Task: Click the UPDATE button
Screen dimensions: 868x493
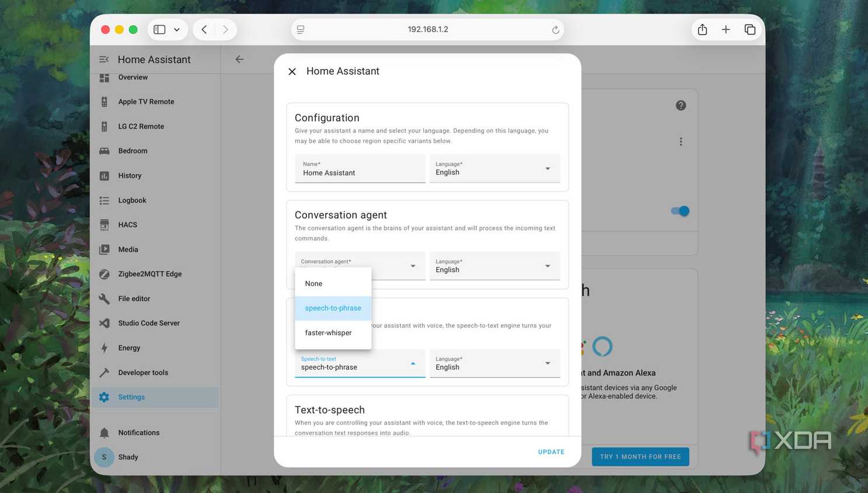Action: point(551,452)
